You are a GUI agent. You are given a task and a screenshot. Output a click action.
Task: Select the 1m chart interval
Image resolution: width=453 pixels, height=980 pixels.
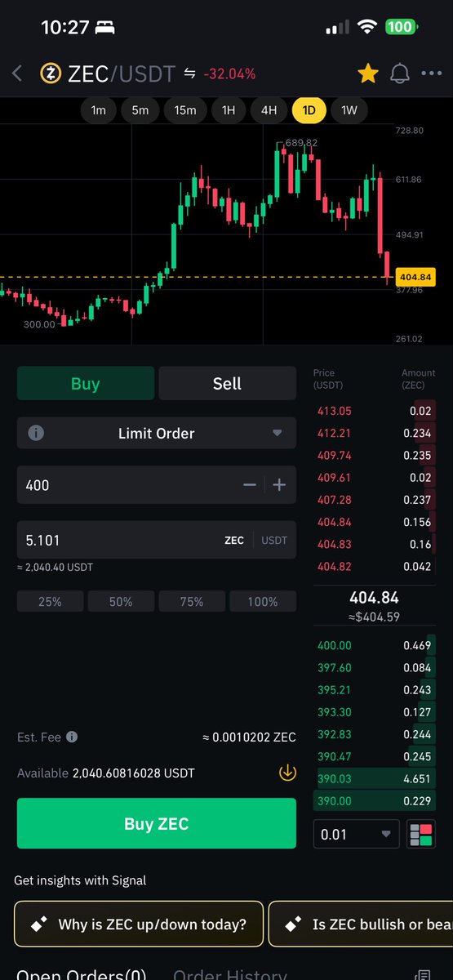click(99, 109)
